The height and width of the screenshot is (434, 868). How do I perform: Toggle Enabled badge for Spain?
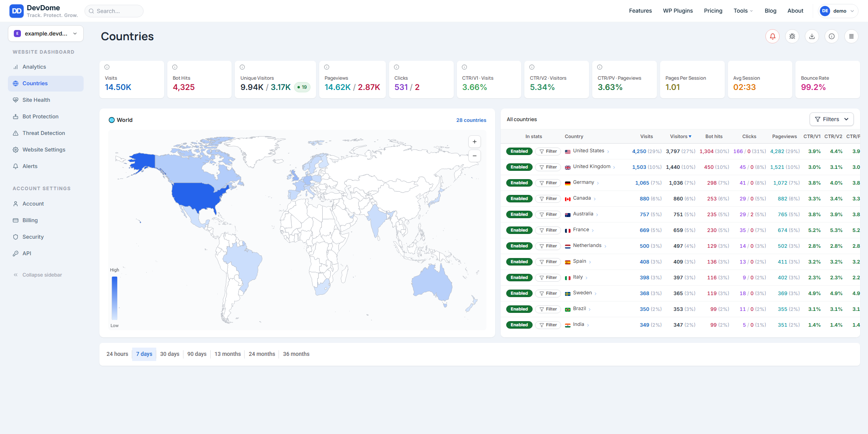[519, 262]
